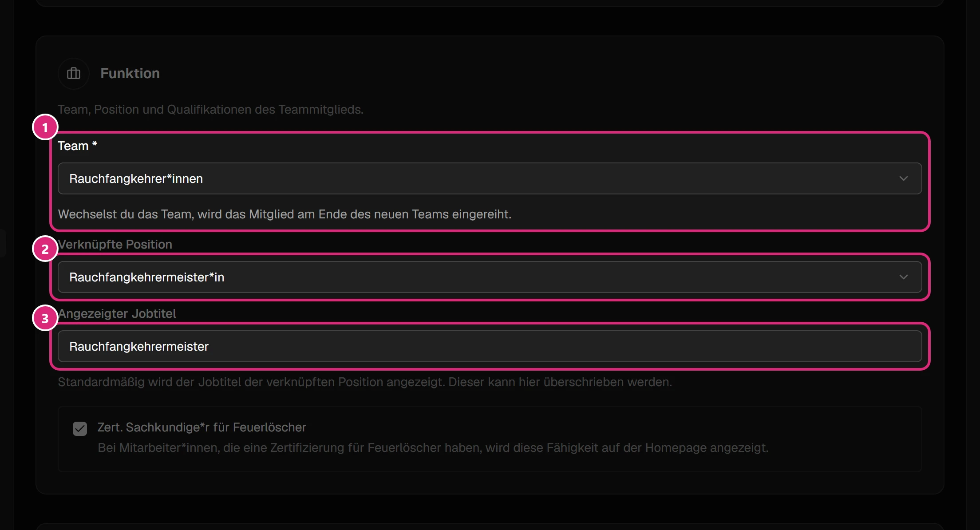Click the Funktion section heading

[130, 73]
